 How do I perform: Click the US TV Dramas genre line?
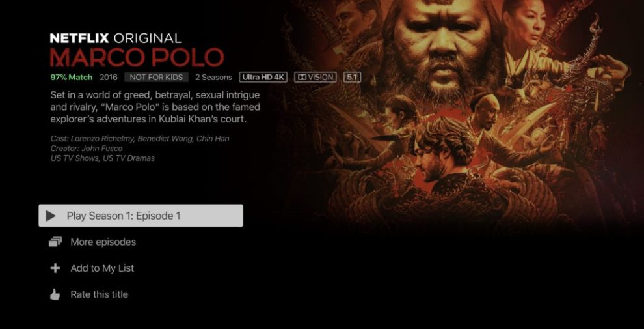[x=102, y=158]
